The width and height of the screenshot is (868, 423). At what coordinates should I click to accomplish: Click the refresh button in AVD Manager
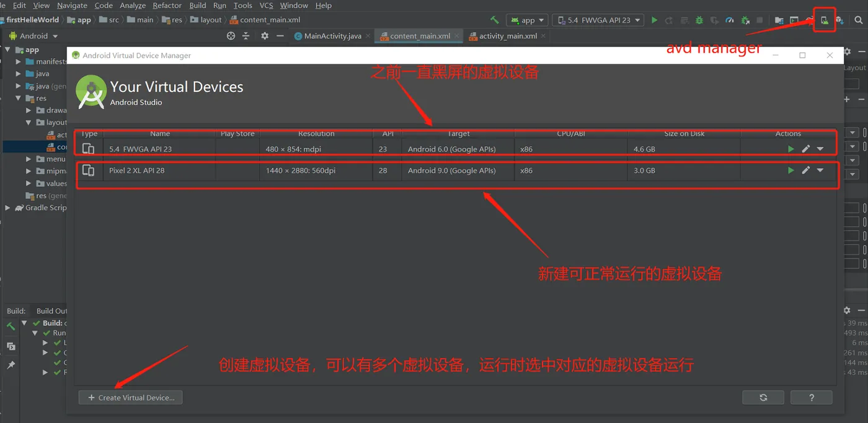point(763,398)
